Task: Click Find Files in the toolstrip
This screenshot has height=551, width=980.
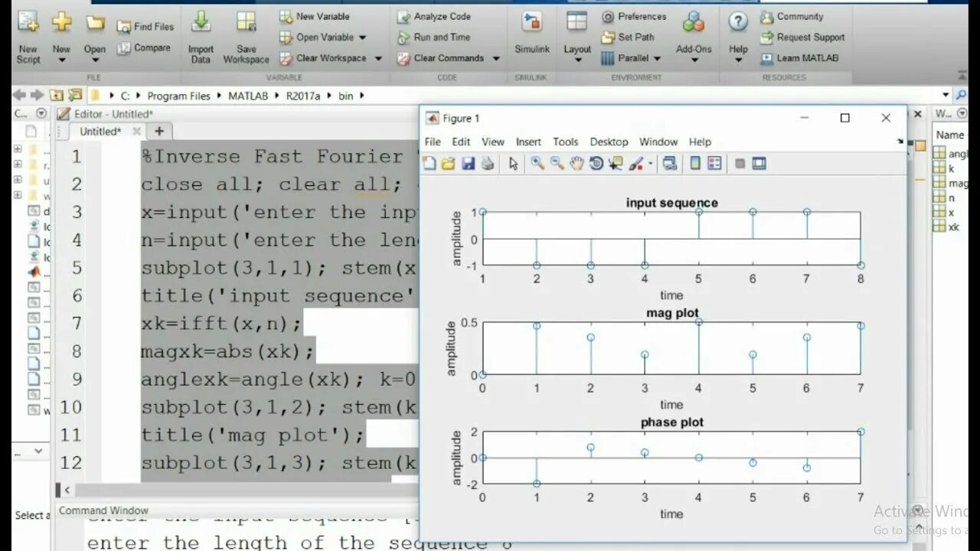Action: point(145,27)
